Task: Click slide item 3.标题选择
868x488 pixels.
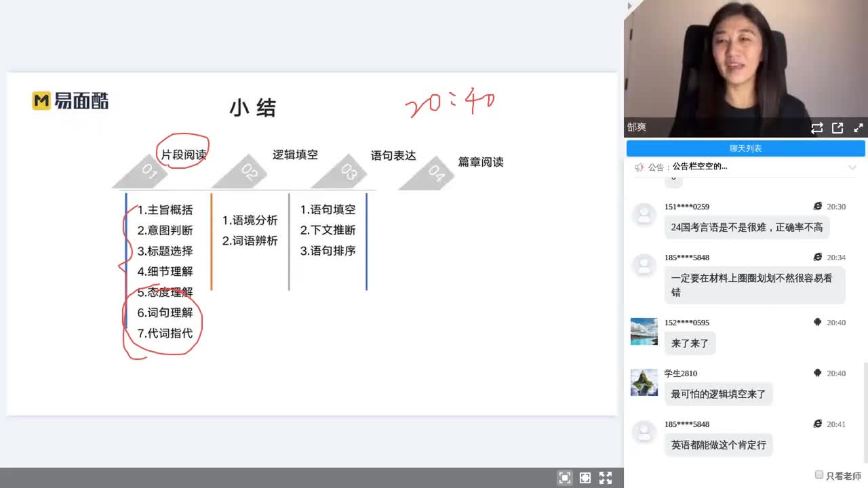Action: [165, 251]
